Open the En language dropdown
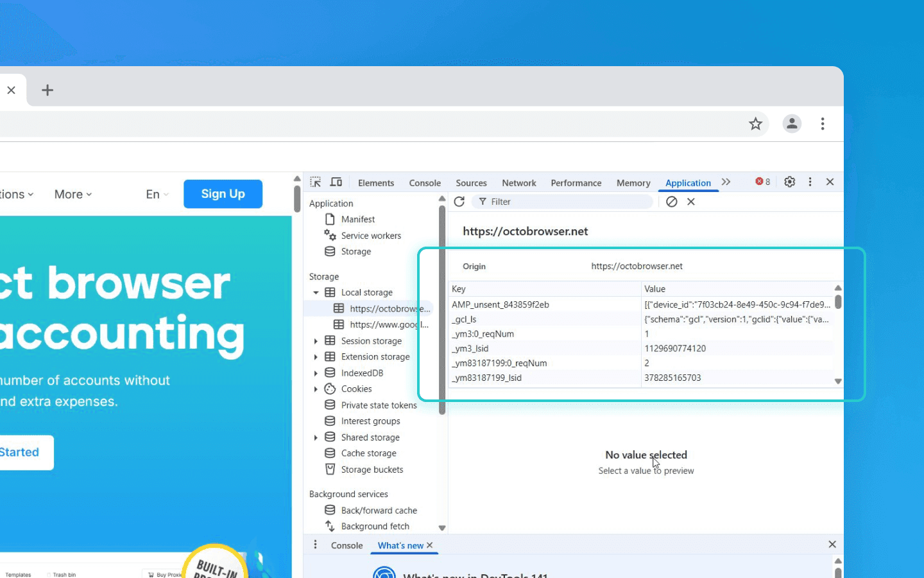924x578 pixels. click(157, 195)
